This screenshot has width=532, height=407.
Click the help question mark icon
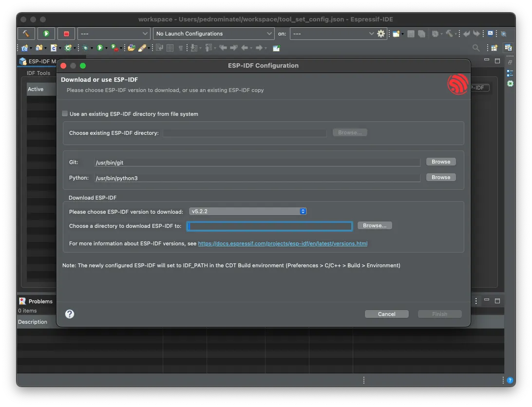tap(70, 314)
